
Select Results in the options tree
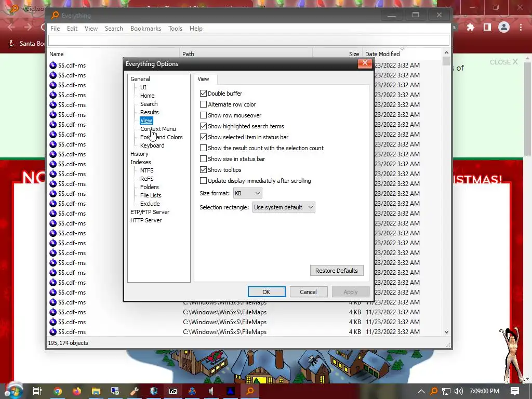pos(149,112)
